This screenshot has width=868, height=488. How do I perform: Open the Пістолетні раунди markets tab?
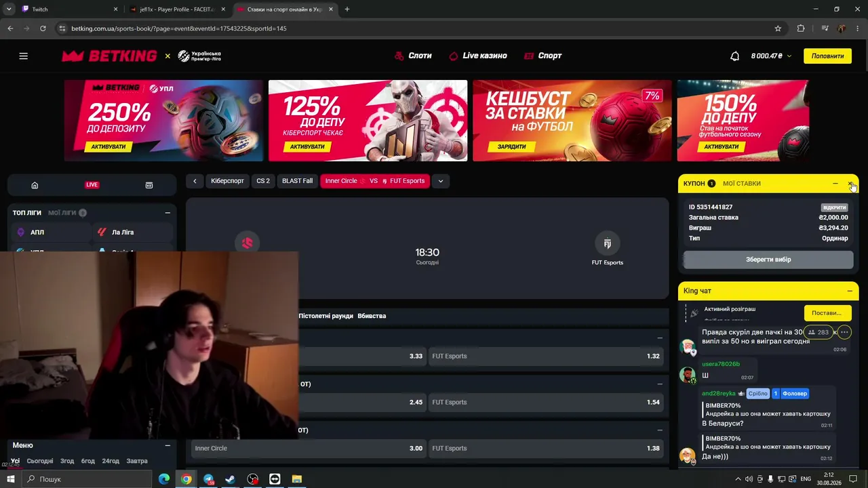(x=325, y=316)
